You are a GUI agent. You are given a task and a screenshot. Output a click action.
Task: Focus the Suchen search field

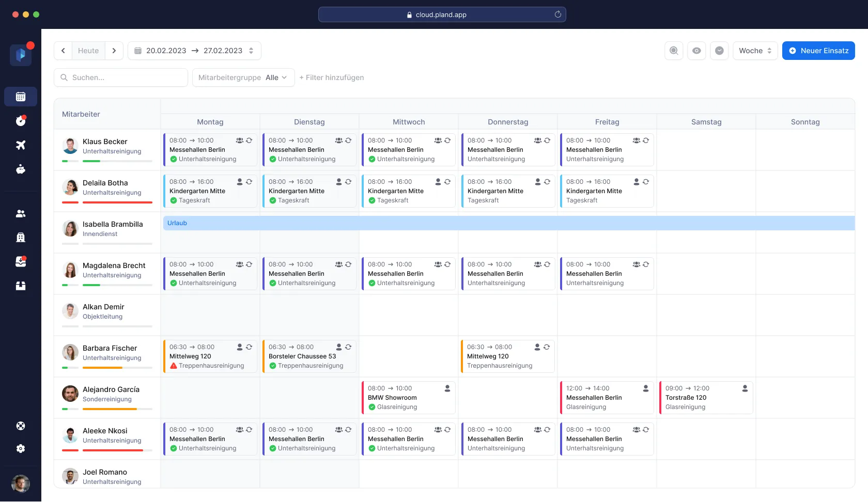[x=121, y=77]
